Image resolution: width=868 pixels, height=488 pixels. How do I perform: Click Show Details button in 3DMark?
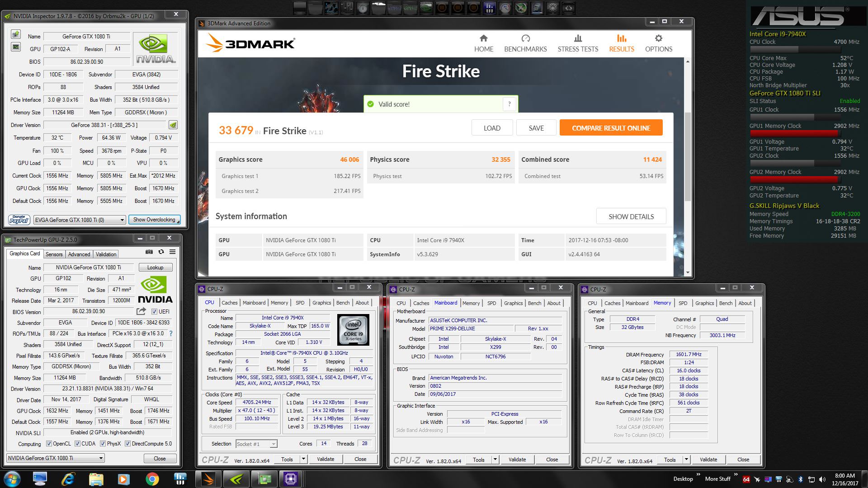[631, 216]
